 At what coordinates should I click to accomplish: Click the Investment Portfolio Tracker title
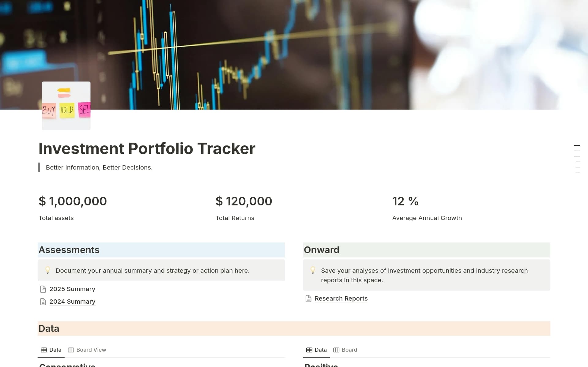click(x=147, y=148)
